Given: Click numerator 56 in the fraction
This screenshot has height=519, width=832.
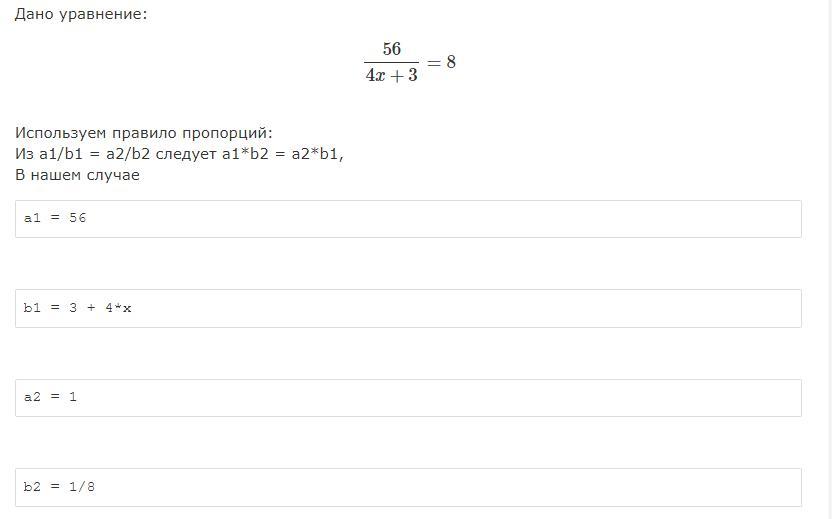Looking at the screenshot, I should click(391, 49).
